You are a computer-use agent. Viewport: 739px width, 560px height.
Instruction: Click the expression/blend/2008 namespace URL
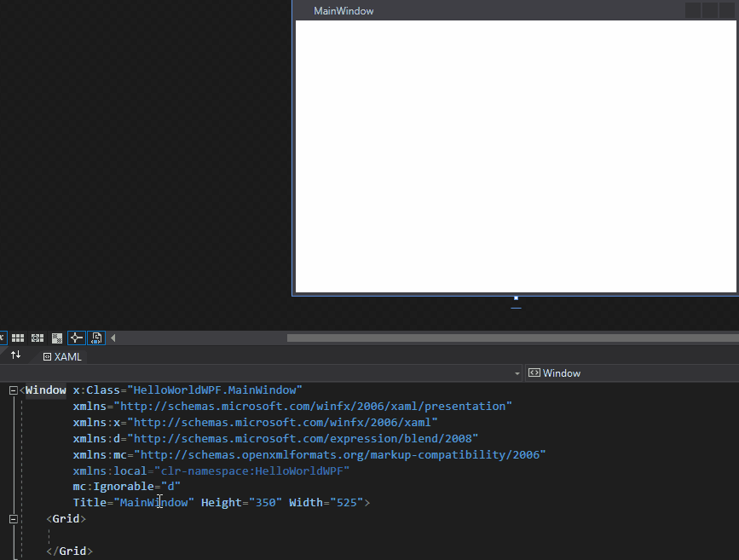point(303,438)
